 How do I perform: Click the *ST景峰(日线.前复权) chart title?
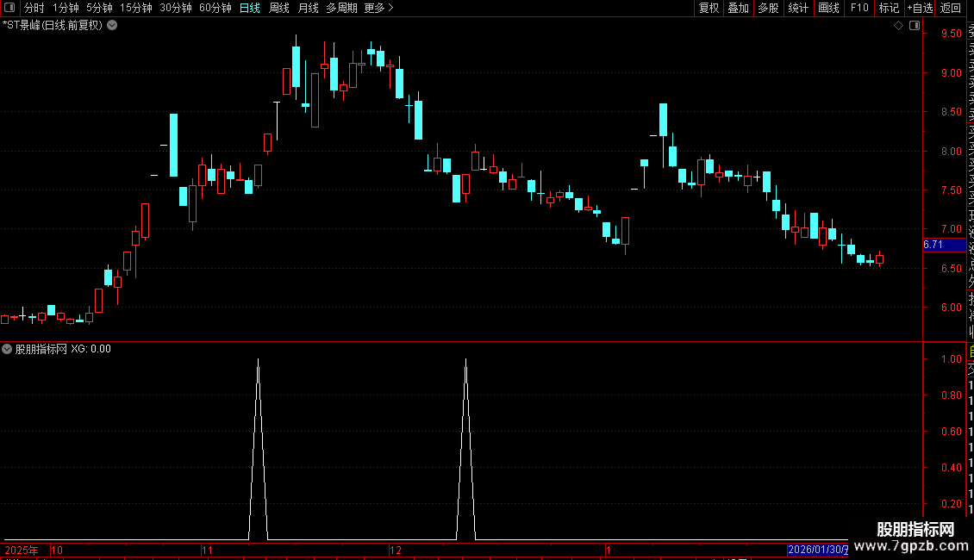click(53, 26)
